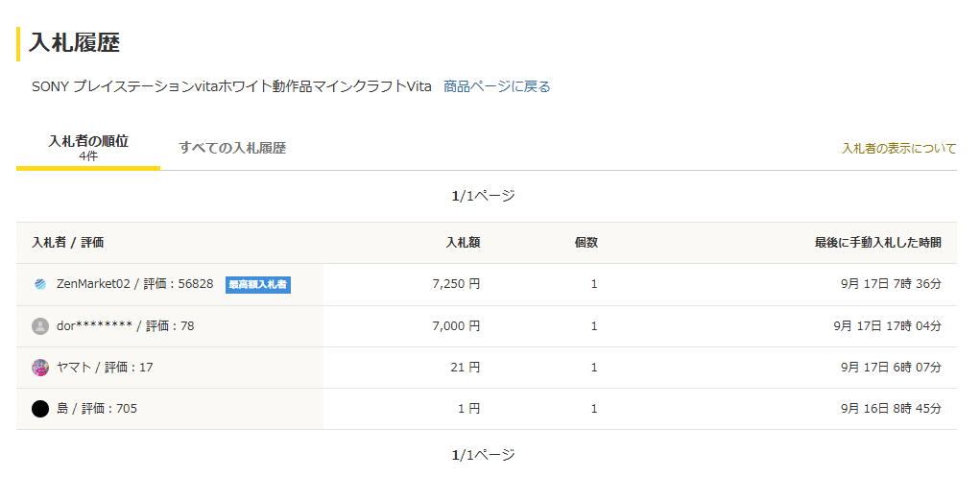Click the top 1/1ページ page indicator
This screenshot has height=477, width=980.
tap(484, 196)
